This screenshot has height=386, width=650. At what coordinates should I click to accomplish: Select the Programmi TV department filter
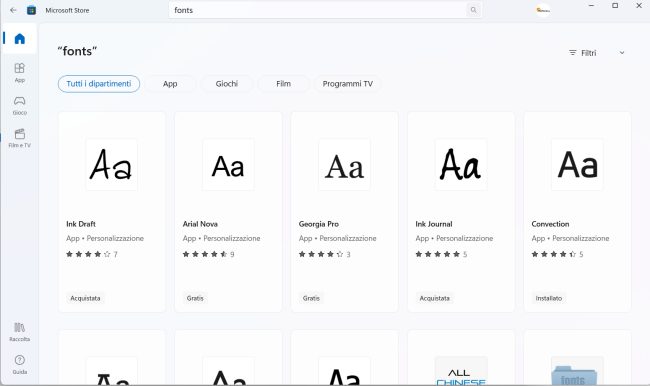pos(347,84)
